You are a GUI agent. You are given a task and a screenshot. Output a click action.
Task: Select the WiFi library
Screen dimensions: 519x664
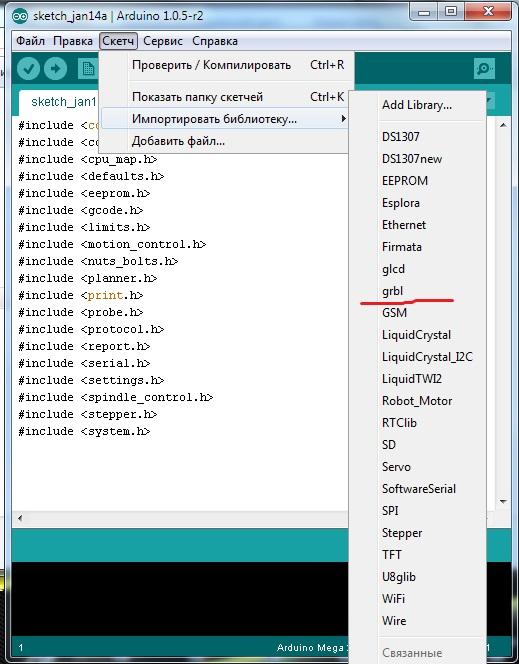coord(417,599)
